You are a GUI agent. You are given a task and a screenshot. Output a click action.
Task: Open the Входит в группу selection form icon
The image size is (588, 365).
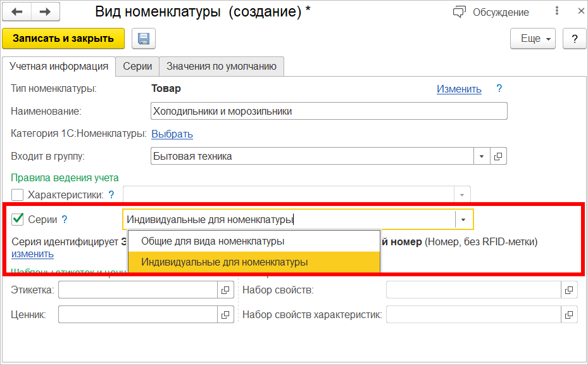(498, 156)
